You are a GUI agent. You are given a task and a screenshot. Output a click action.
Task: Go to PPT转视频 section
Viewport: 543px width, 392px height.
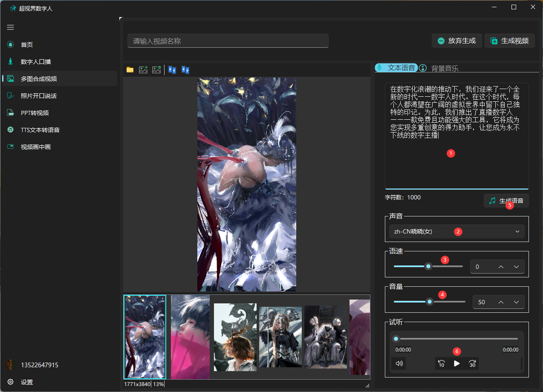(x=60, y=113)
